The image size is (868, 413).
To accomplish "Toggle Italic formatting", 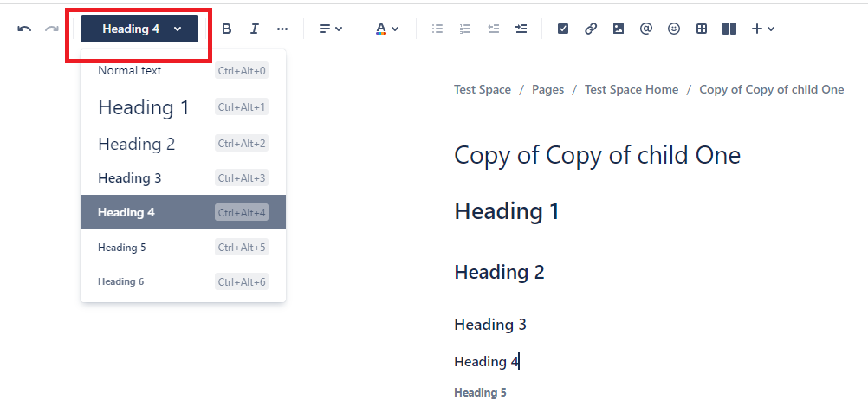I will pyautogui.click(x=254, y=29).
